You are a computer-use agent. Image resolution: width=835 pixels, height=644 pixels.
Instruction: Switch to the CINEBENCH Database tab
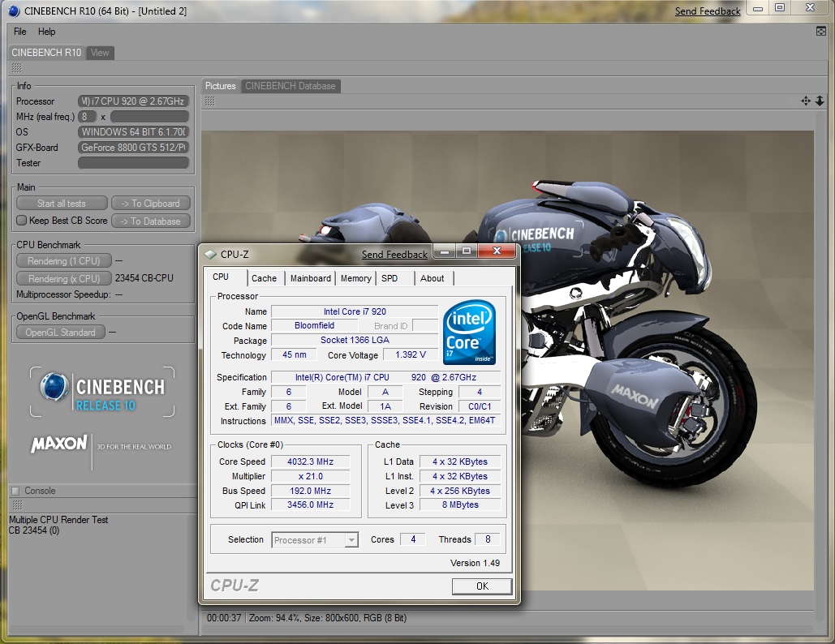pos(291,86)
